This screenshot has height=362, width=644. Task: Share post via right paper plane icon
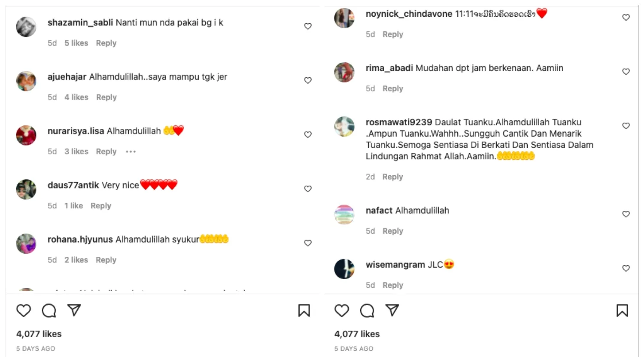pos(392,310)
